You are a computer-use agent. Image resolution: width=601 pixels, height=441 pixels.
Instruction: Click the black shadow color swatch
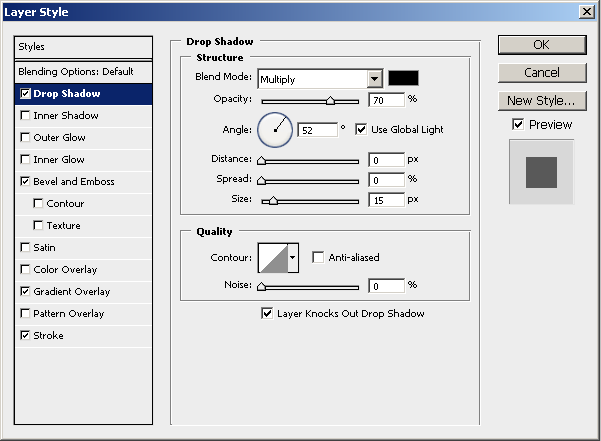click(404, 78)
